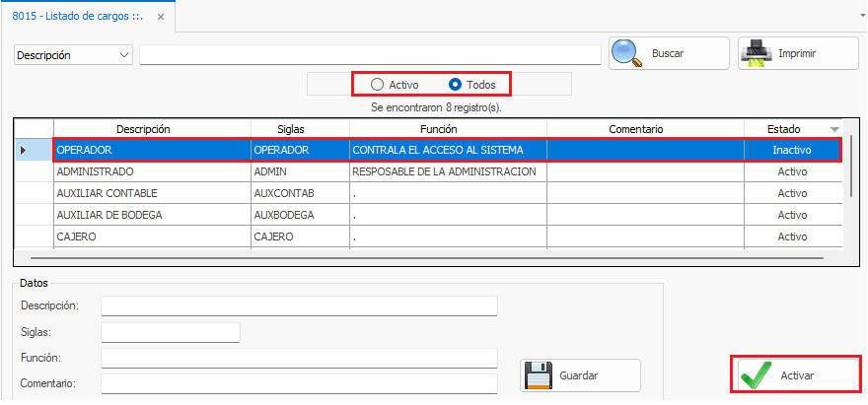Click the printer Imprimir icon
Image resolution: width=868 pixels, height=405 pixels.
pos(756,53)
